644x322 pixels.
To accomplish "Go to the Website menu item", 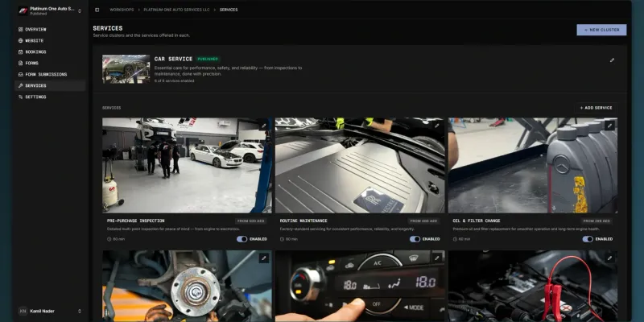I will [x=50, y=41].
